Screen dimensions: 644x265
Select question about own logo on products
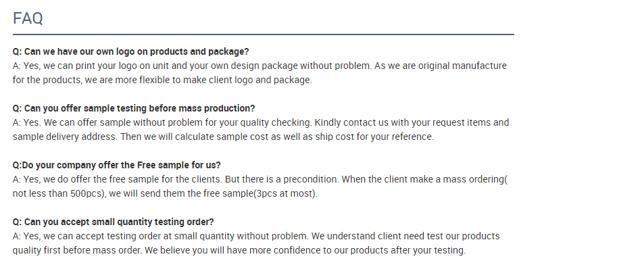tap(130, 52)
